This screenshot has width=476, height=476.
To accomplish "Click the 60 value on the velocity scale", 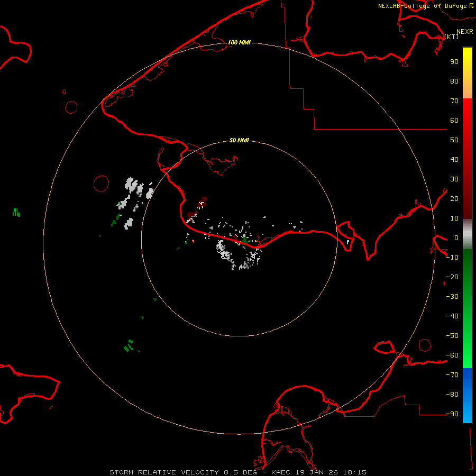I will 454,121.
